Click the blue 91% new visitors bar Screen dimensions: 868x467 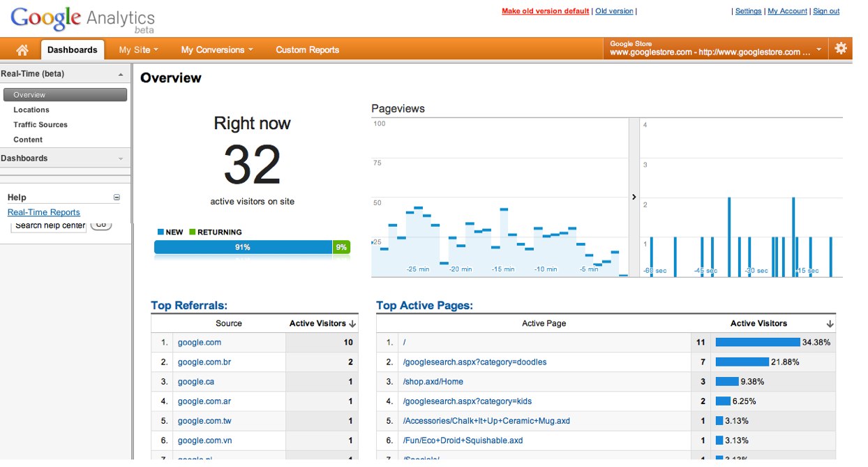coord(243,247)
